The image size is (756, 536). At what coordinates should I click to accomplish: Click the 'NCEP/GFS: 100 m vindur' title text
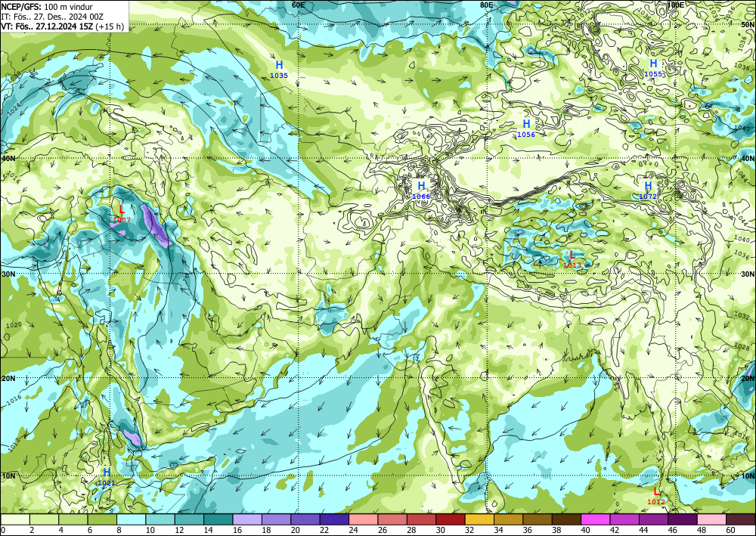47,7
